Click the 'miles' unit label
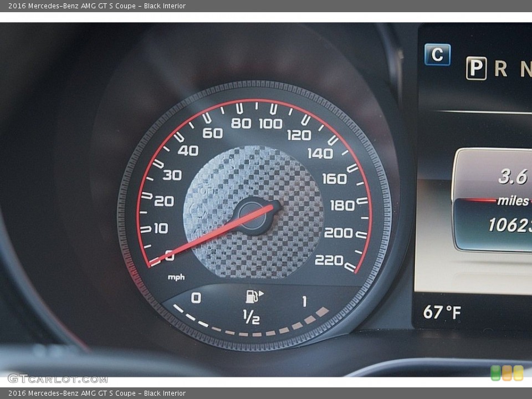The width and height of the screenshot is (532, 399). tap(513, 201)
